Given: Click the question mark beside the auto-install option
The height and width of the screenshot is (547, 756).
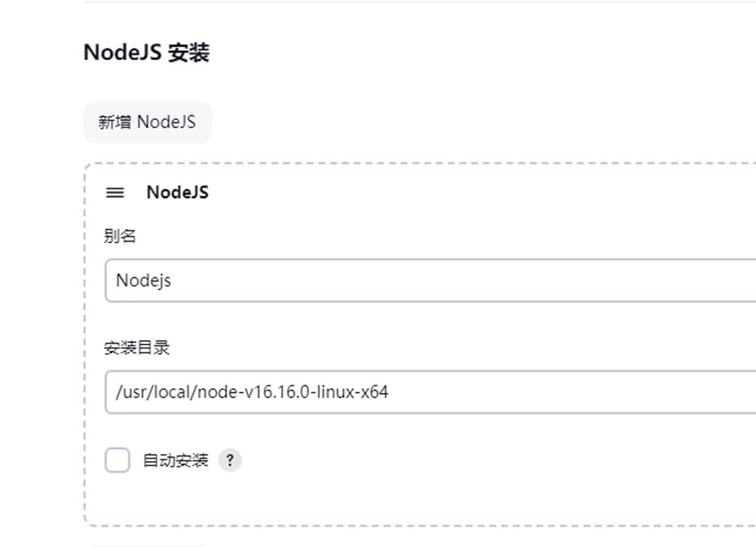Looking at the screenshot, I should [x=230, y=460].
